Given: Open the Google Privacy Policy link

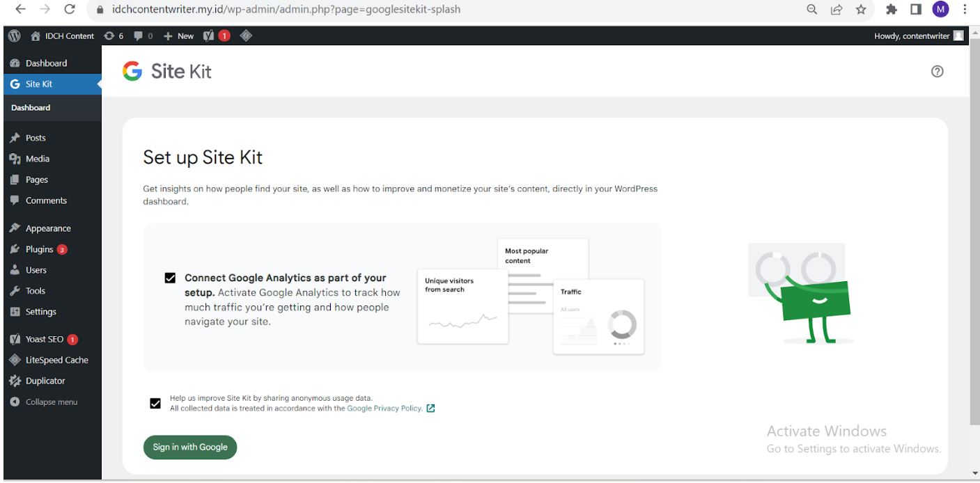Looking at the screenshot, I should [384, 408].
